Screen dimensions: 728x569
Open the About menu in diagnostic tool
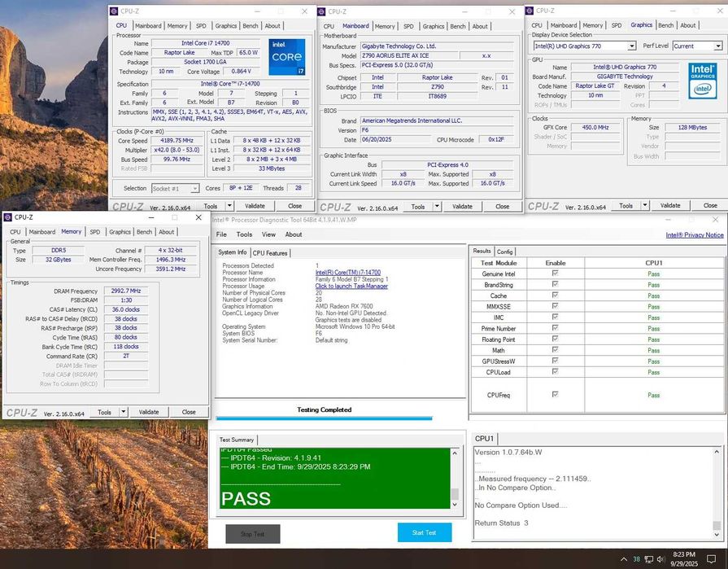point(294,234)
